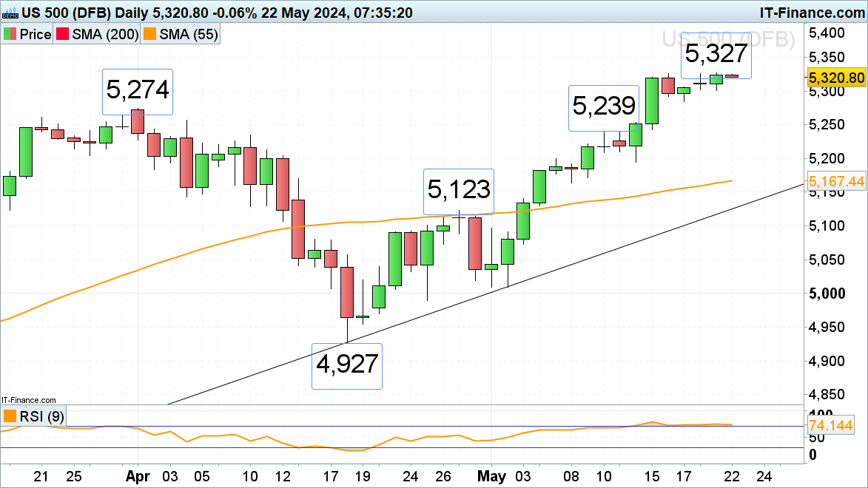Click the orange RSI (9) indicator swatch
This screenshot has width=868, height=488.
pyautogui.click(x=10, y=416)
